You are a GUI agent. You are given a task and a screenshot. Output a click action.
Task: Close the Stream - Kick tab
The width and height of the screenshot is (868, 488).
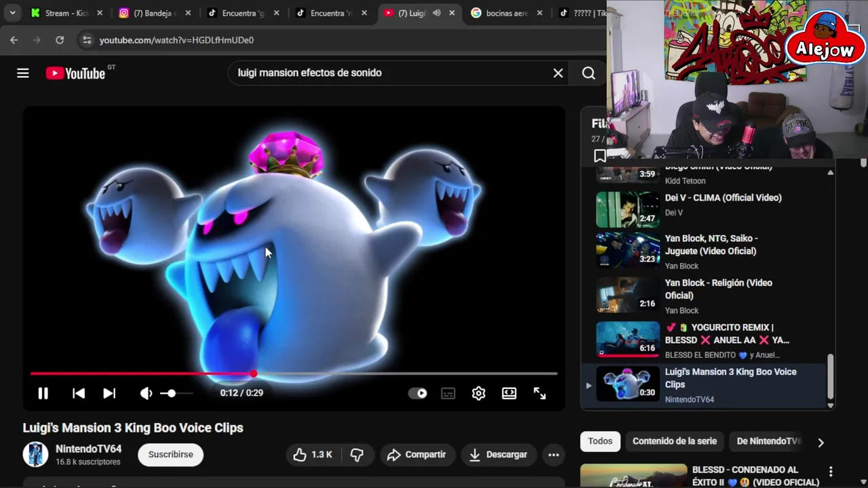pos(100,13)
